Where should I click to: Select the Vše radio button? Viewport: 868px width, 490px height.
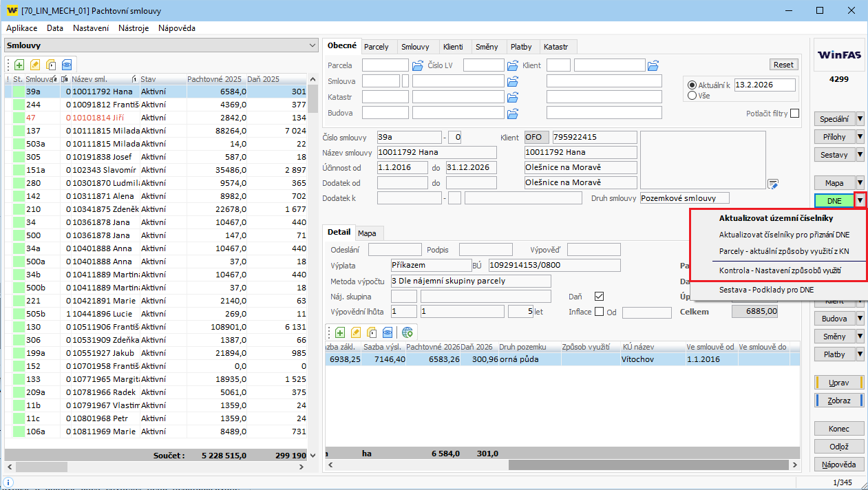point(692,96)
